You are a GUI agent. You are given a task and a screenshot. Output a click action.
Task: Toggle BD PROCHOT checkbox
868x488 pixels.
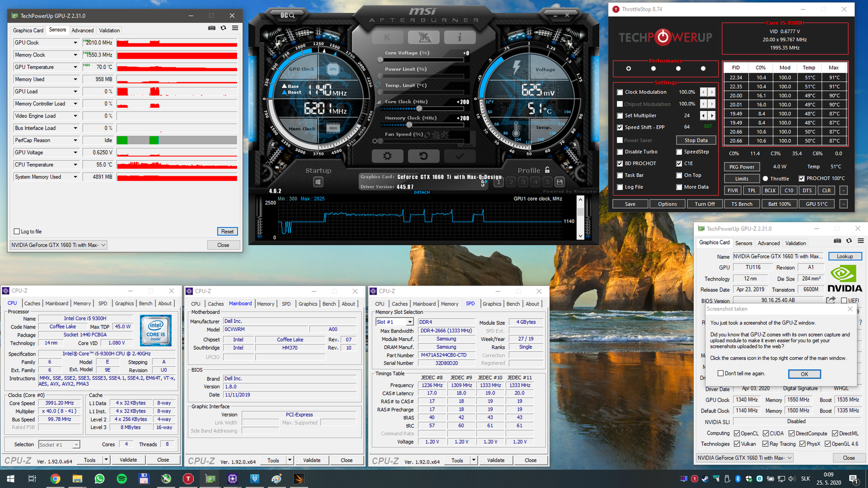click(x=620, y=164)
